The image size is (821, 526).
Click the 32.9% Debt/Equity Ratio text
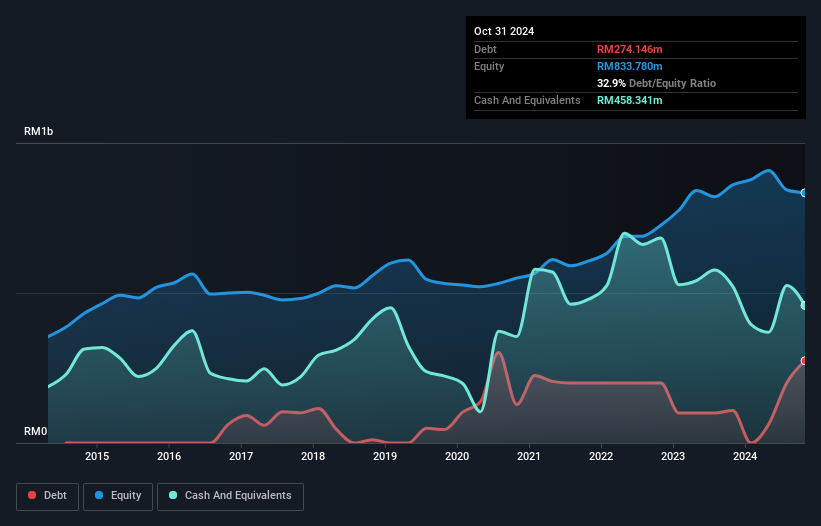(x=656, y=83)
